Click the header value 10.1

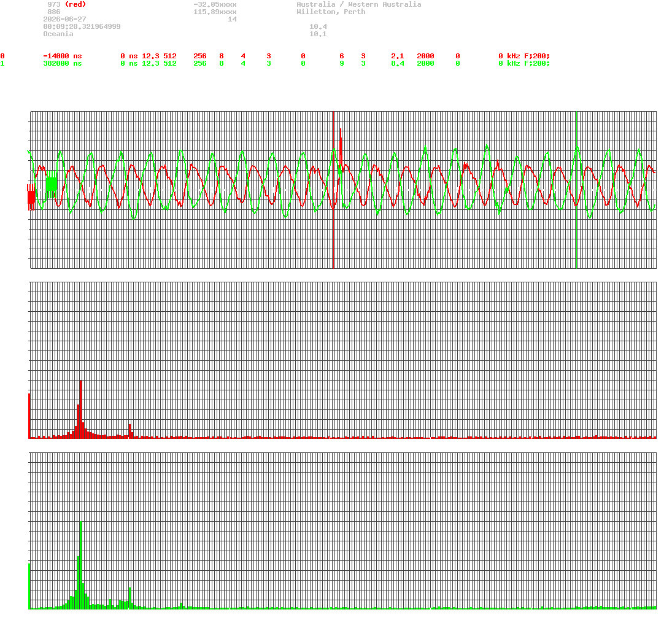[318, 34]
